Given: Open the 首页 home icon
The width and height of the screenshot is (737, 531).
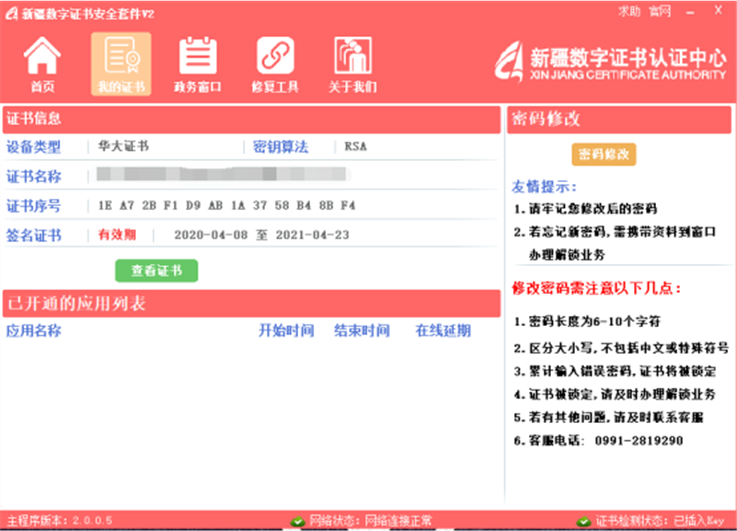Looking at the screenshot, I should pyautogui.click(x=43, y=56).
